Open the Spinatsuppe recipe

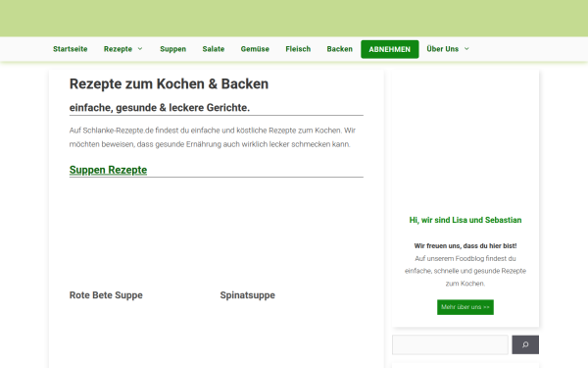248,295
